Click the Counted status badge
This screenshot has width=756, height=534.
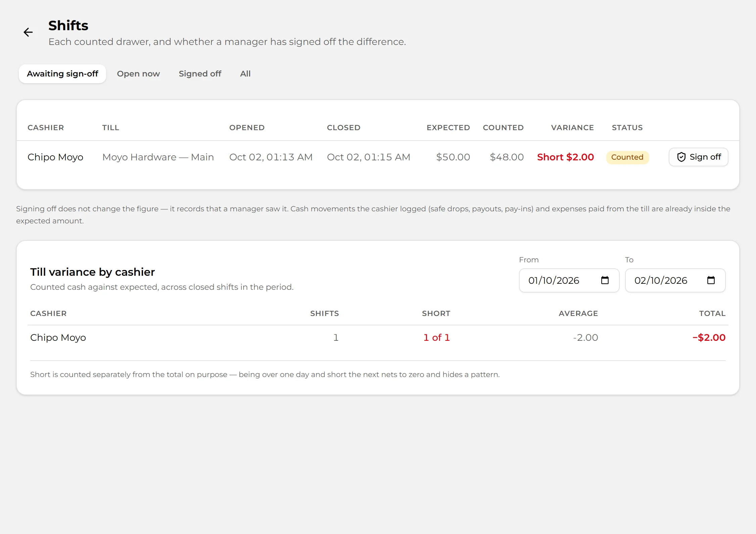coord(627,157)
